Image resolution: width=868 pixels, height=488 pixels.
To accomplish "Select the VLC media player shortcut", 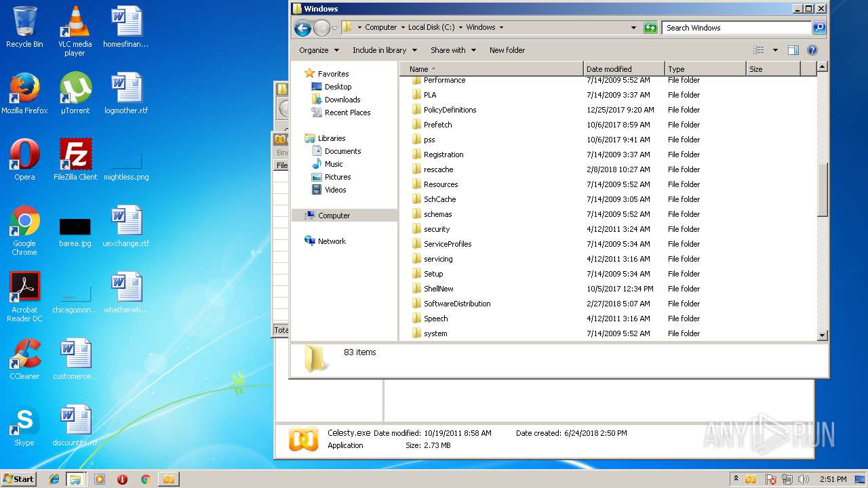I will tap(75, 31).
